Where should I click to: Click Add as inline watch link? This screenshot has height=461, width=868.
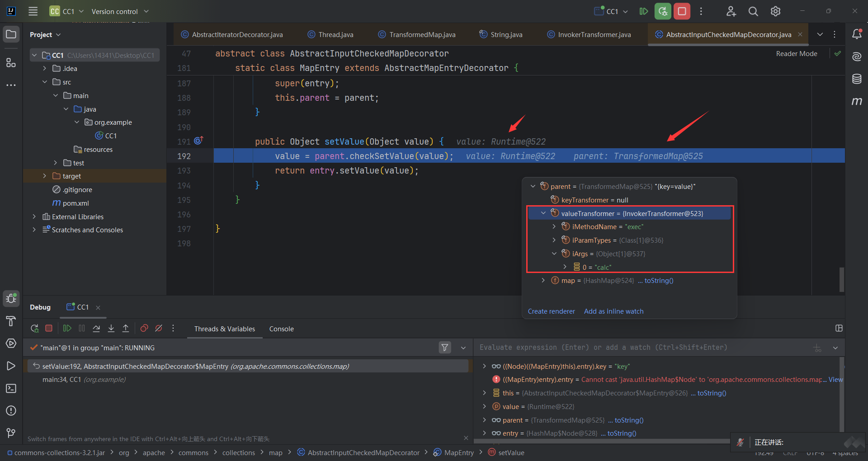[x=613, y=311]
